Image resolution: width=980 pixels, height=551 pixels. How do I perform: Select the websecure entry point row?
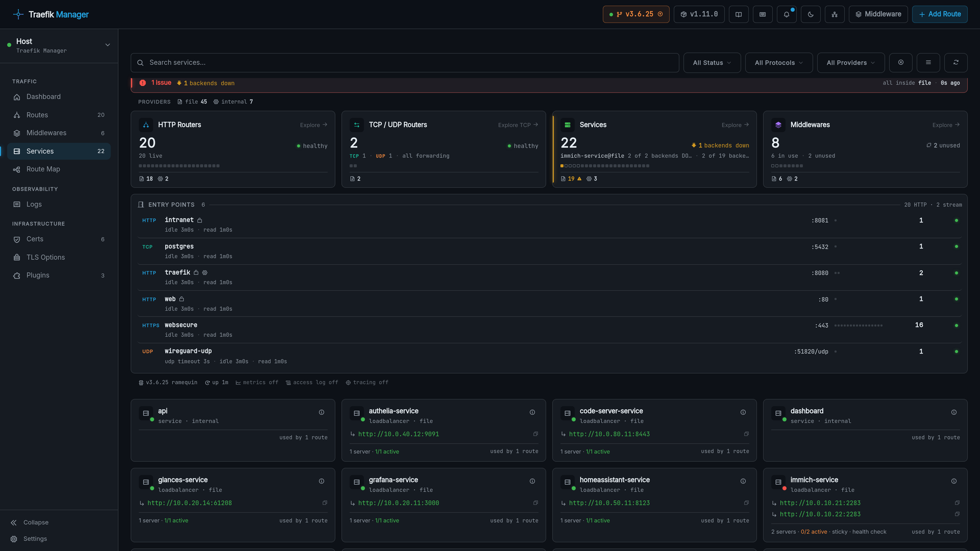tap(549, 330)
